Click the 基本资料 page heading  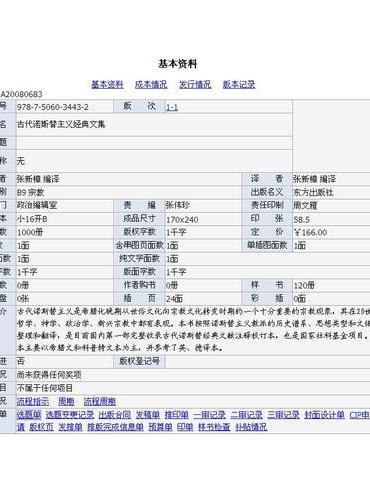(x=178, y=64)
